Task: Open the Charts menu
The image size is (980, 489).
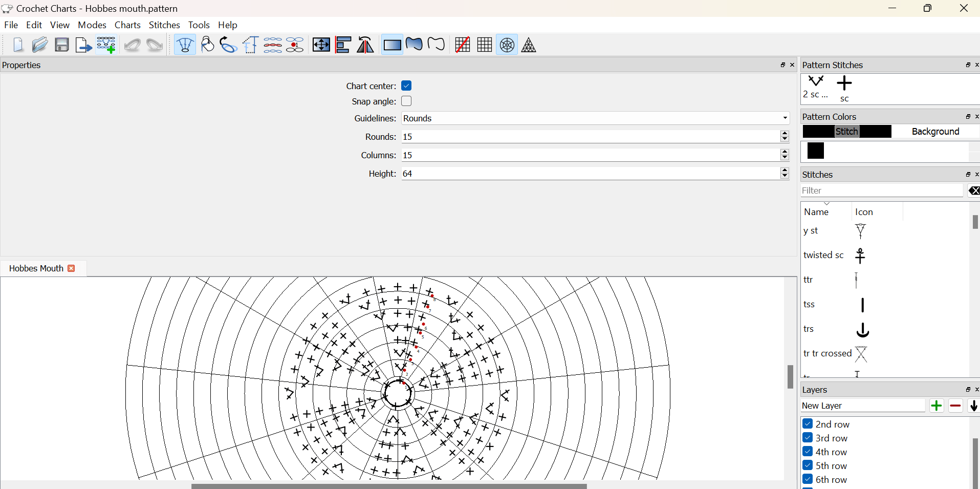Action: (x=127, y=25)
